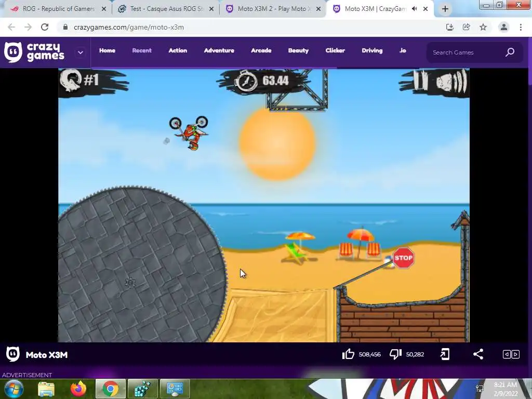Image resolution: width=532 pixels, height=399 pixels.
Task: Open the Arcade category
Action: (x=261, y=50)
